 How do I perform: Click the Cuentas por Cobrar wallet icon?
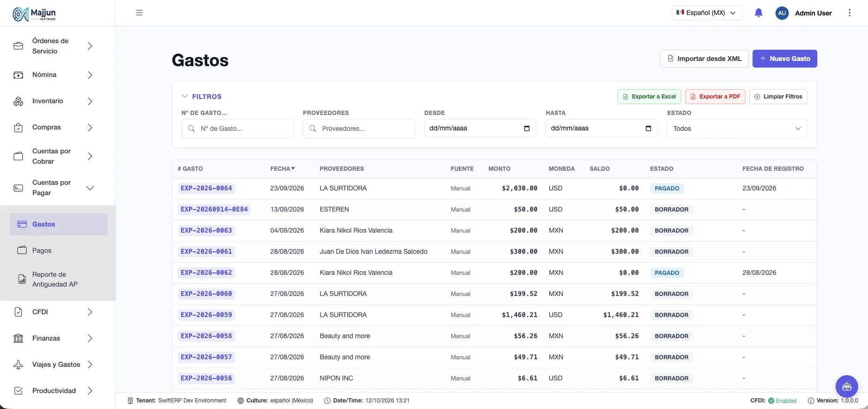18,156
